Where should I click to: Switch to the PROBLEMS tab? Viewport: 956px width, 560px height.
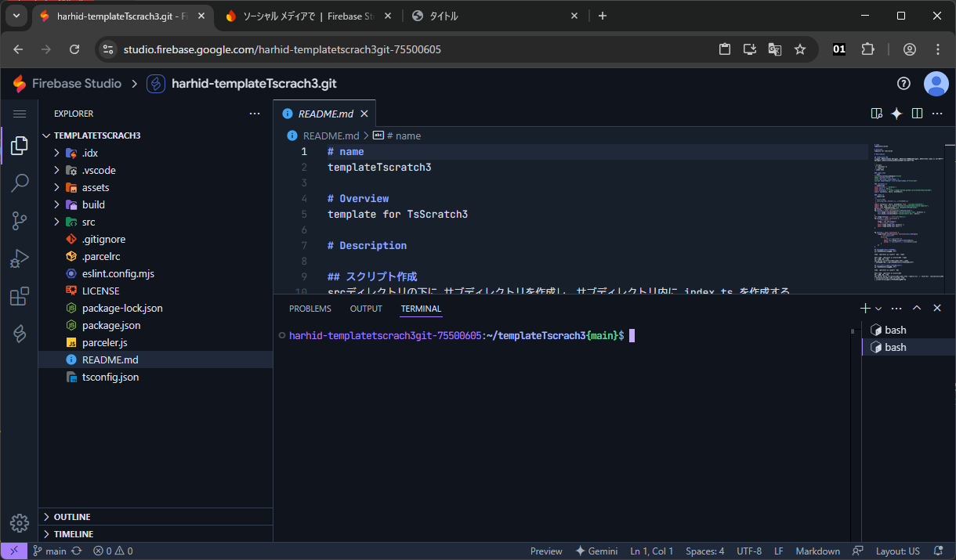[310, 309]
